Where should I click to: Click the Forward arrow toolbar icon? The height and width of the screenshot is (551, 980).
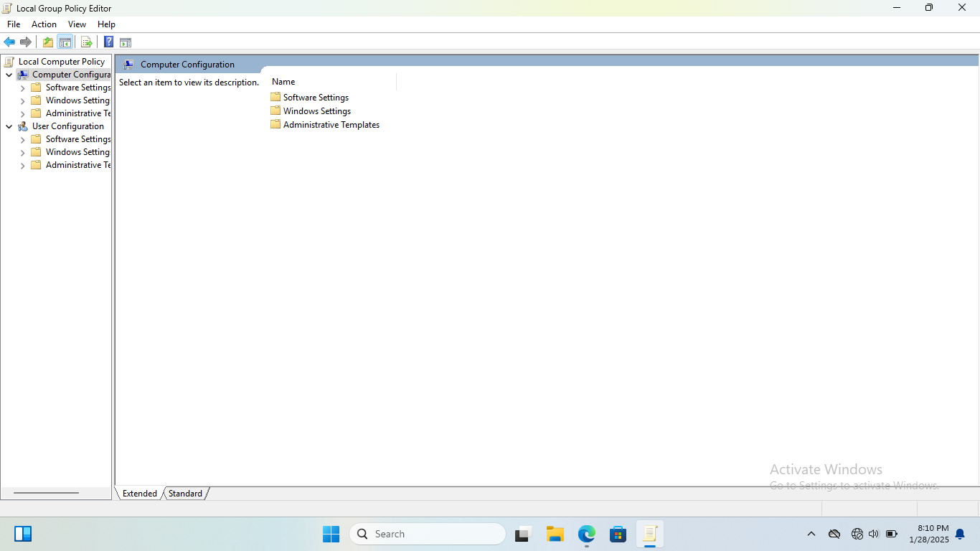pos(26,42)
